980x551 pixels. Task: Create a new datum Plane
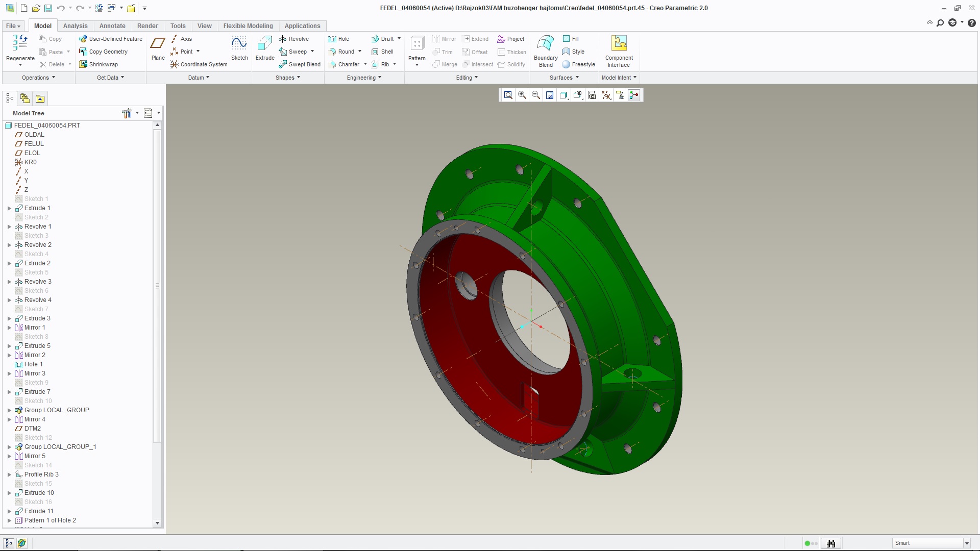(158, 48)
